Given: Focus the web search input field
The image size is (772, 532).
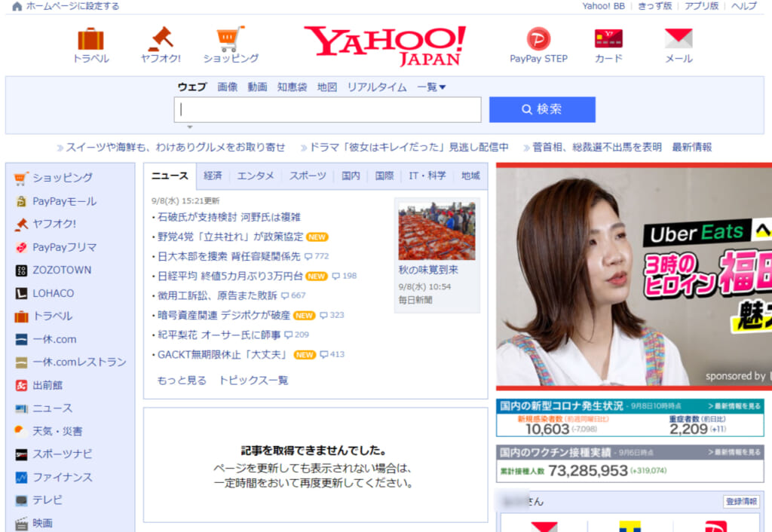Looking at the screenshot, I should click(328, 110).
